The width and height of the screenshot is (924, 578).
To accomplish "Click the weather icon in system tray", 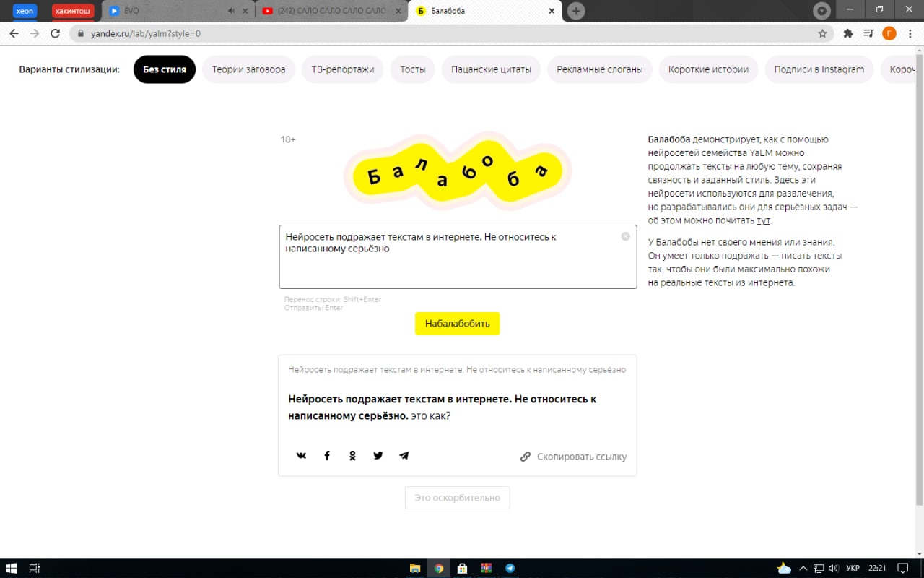I will tap(784, 568).
